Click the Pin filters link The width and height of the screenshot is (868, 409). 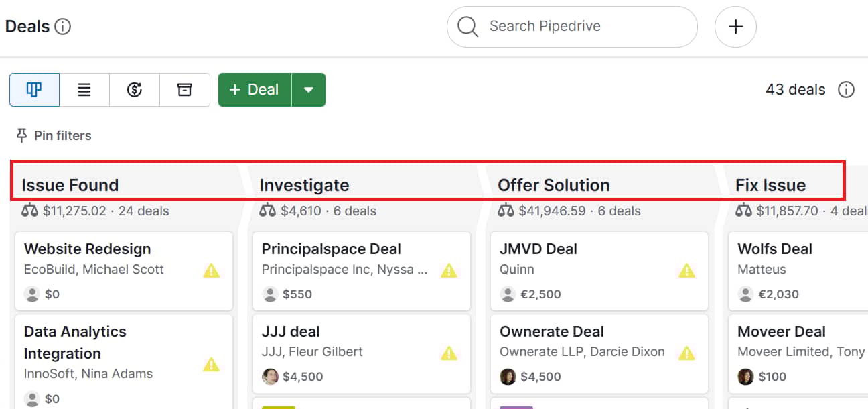(54, 136)
